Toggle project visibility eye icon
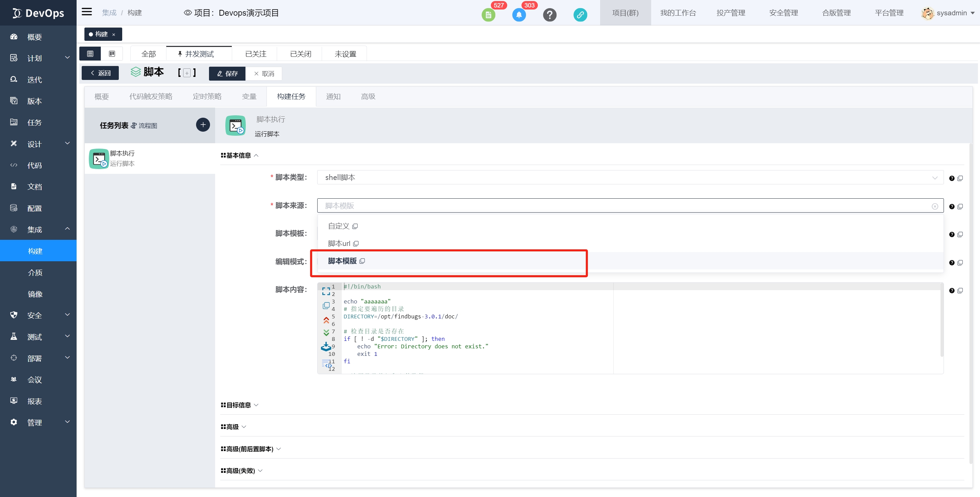980x497 pixels. [188, 13]
